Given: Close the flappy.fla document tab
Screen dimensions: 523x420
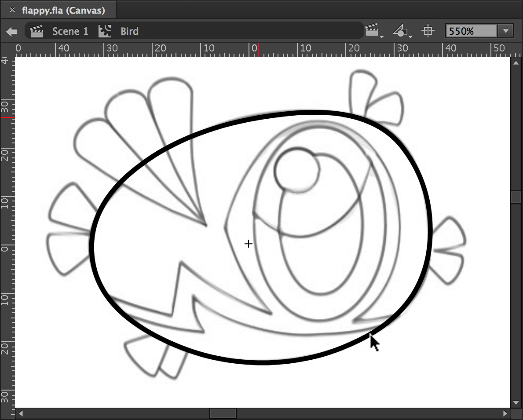Looking at the screenshot, I should [x=12, y=10].
